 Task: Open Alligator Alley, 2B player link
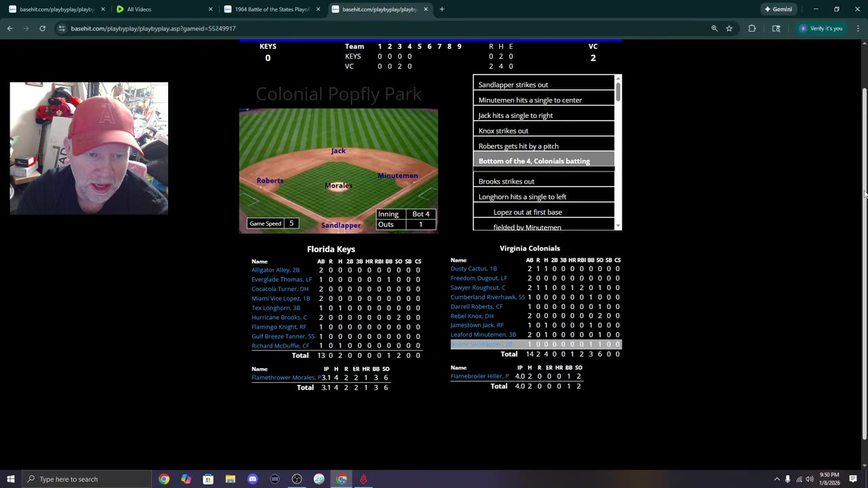(275, 270)
